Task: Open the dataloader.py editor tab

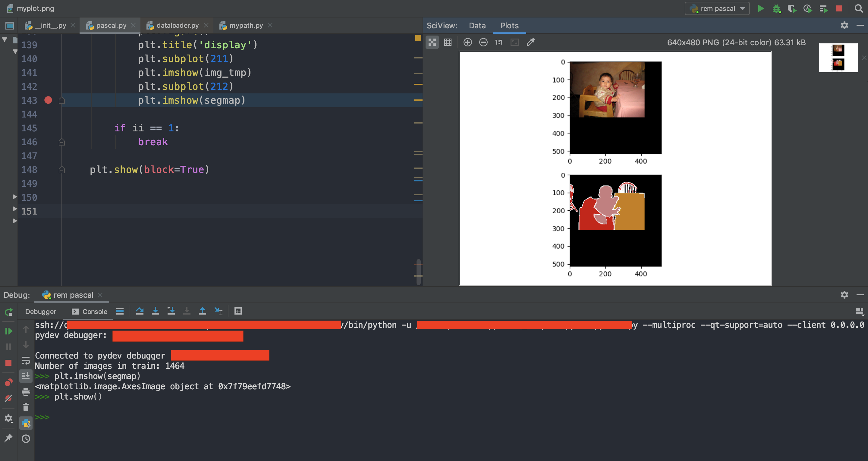Action: pos(177,26)
